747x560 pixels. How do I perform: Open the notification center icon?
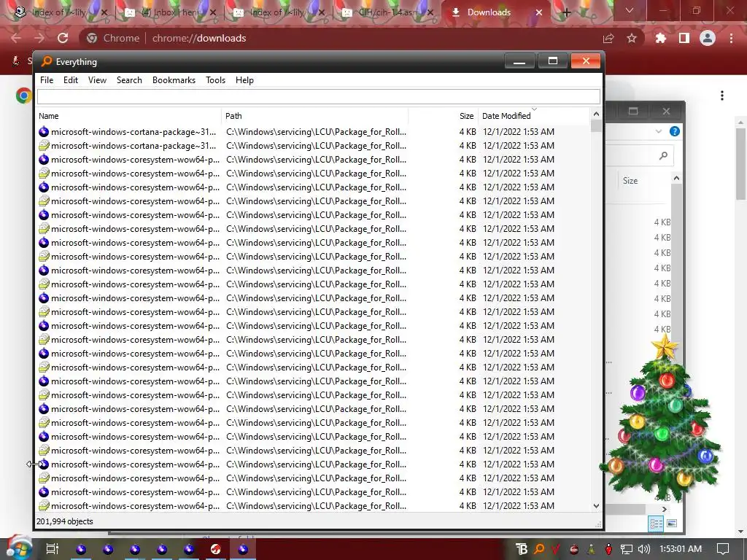pyautogui.click(x=723, y=549)
